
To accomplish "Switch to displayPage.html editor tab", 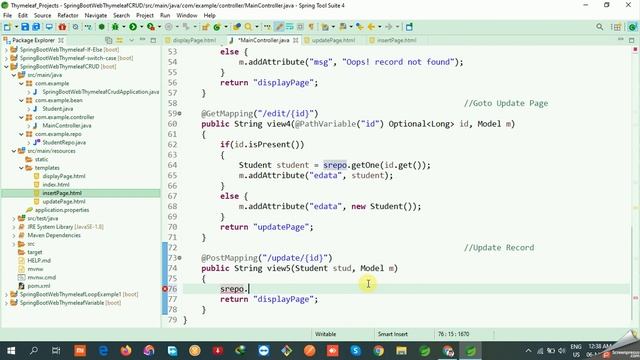I will pyautogui.click(x=191, y=40).
